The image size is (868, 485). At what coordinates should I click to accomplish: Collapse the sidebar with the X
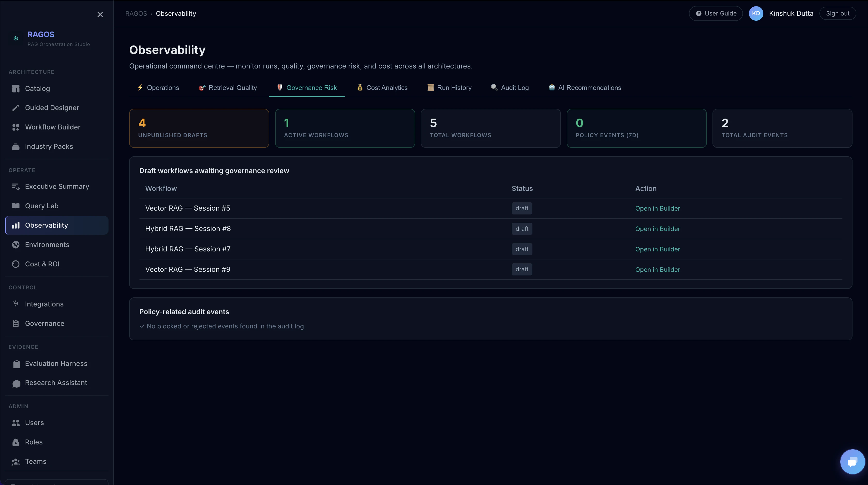click(100, 14)
